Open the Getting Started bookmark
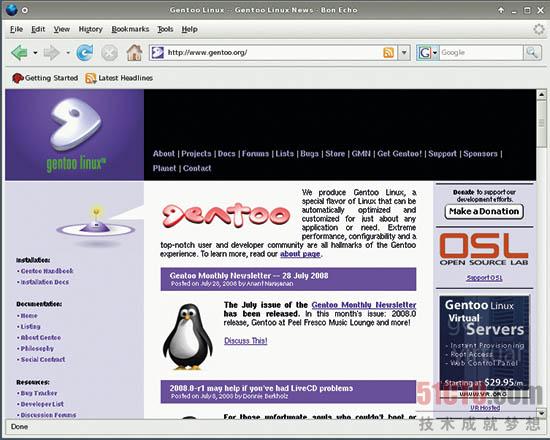550x440 pixels. click(45, 78)
